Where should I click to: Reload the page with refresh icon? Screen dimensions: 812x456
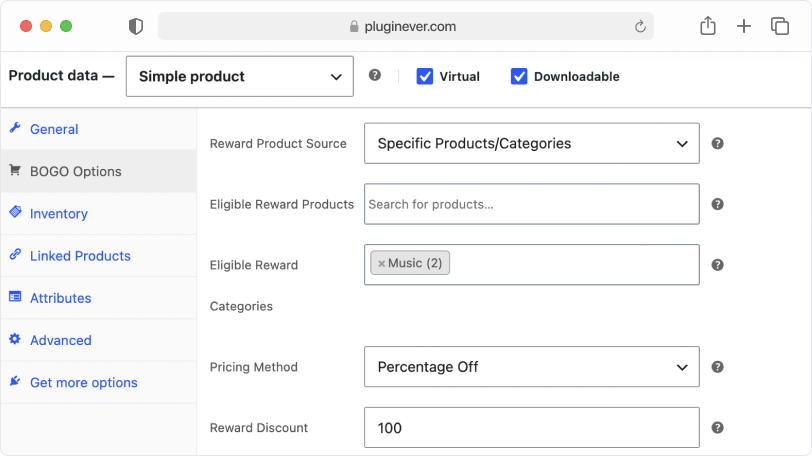(640, 26)
